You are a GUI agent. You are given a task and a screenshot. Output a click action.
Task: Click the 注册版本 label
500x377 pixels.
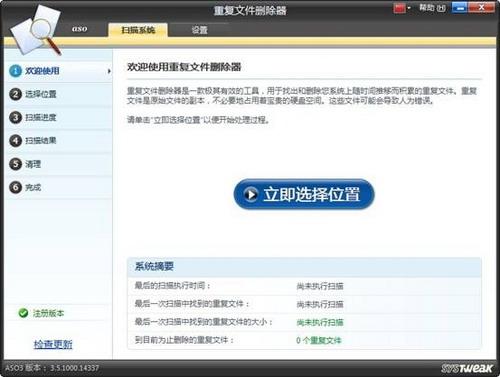tap(48, 313)
